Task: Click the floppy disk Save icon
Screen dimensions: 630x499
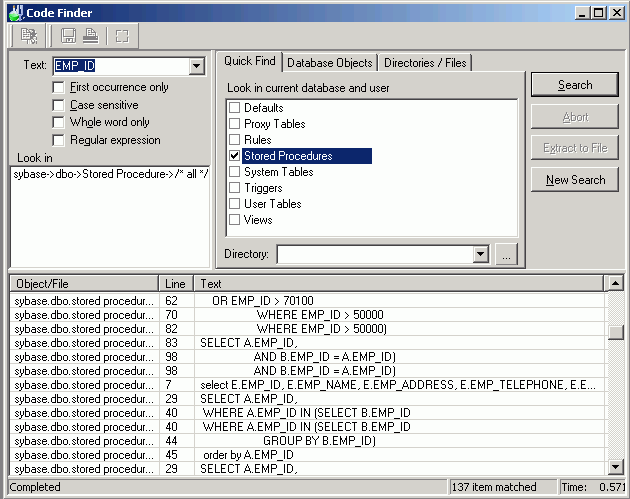Action: [x=68, y=36]
